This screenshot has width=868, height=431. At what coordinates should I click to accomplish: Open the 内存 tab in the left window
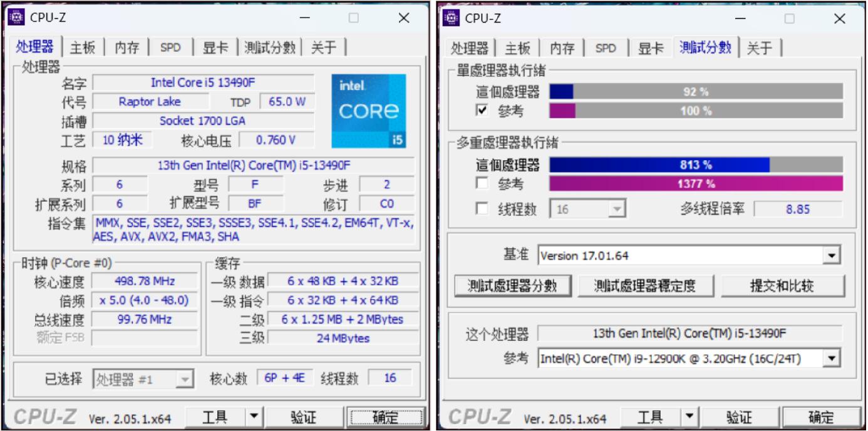click(127, 48)
